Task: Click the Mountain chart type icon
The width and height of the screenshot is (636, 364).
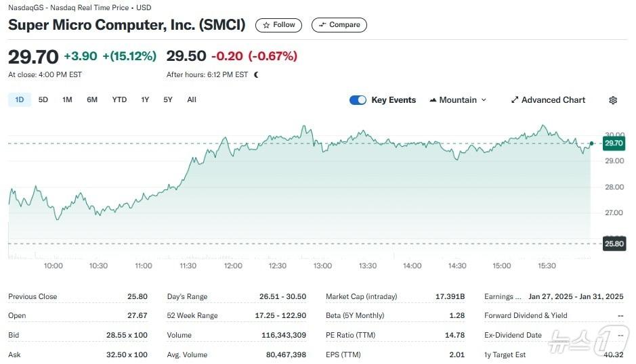Action: pyautogui.click(x=432, y=100)
